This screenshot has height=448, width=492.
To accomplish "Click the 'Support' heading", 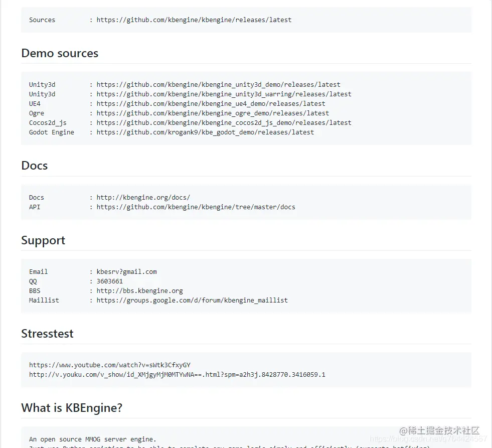I will (43, 240).
